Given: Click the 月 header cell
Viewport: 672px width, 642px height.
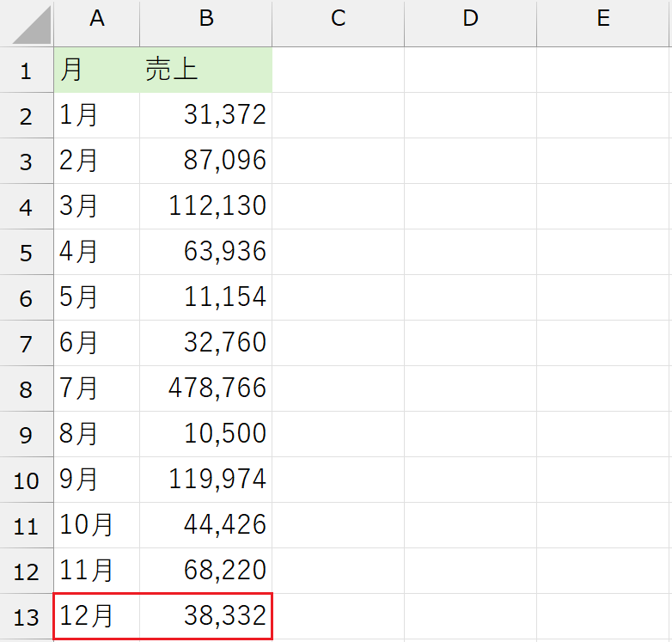Looking at the screenshot, I should point(96,70).
